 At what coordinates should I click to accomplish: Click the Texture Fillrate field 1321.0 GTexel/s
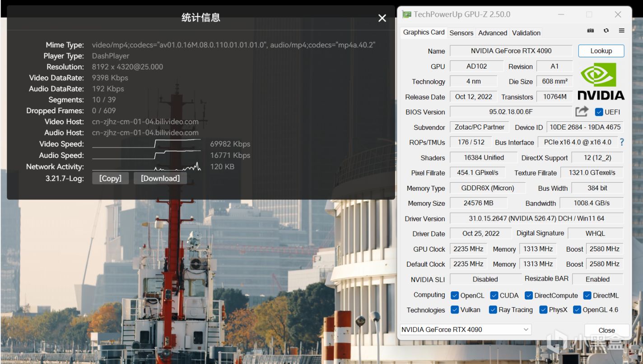(x=592, y=173)
